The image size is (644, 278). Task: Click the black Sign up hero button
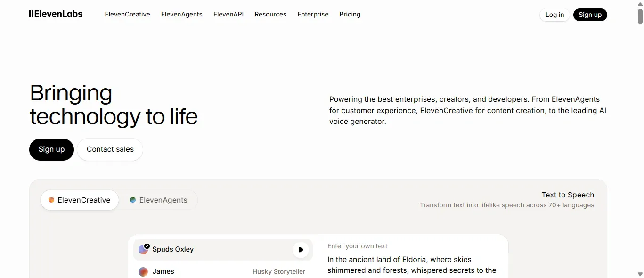tap(51, 149)
